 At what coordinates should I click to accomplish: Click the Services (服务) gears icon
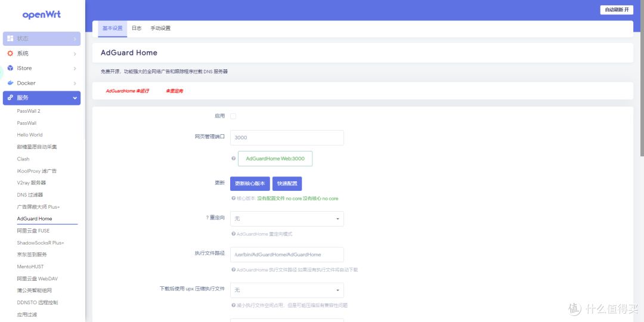11,98
